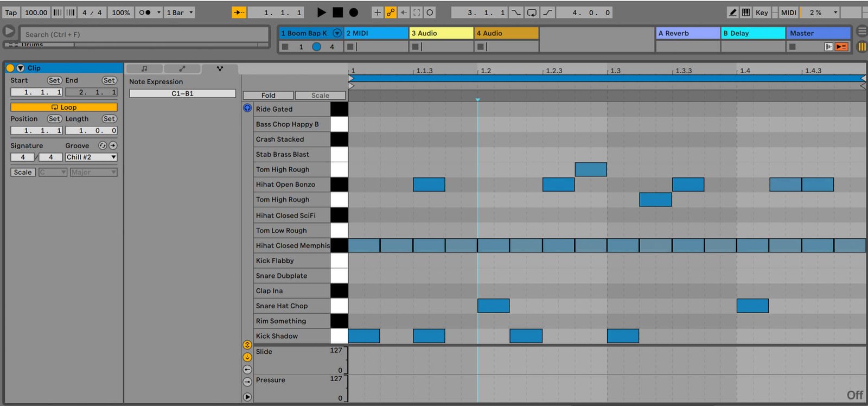The height and width of the screenshot is (406, 868).
Task: Click the tempo field showing 100.00
Action: point(36,12)
